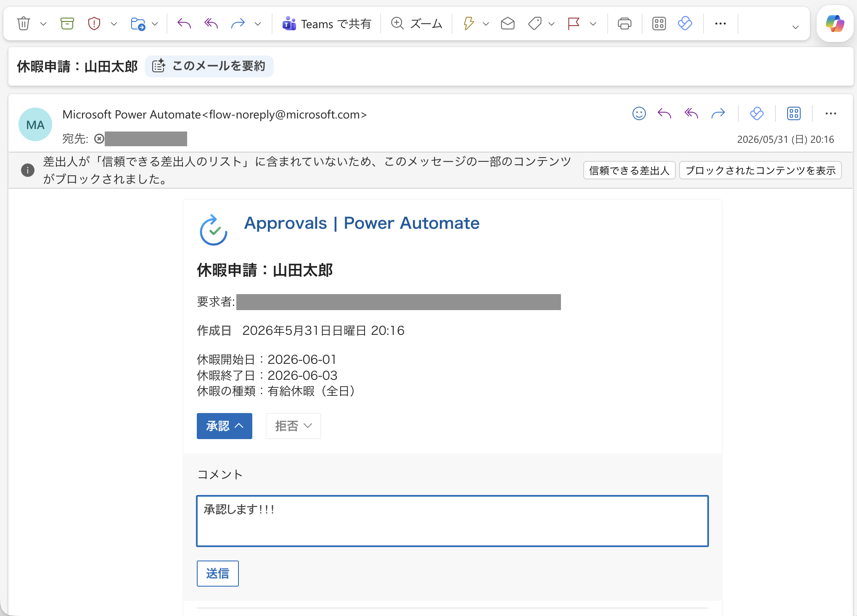Click the Approvals checkmark logo

click(x=214, y=229)
